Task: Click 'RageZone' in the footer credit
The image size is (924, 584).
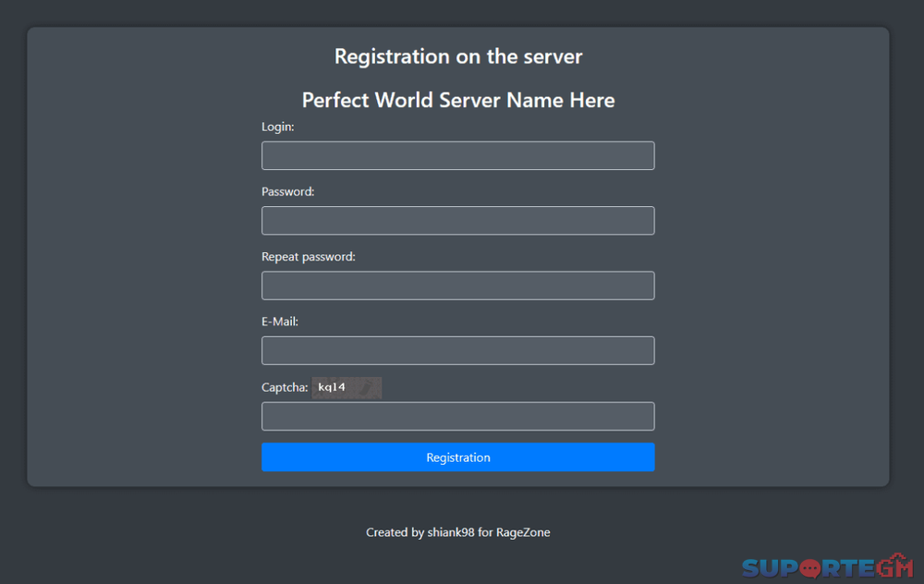Action: click(523, 532)
